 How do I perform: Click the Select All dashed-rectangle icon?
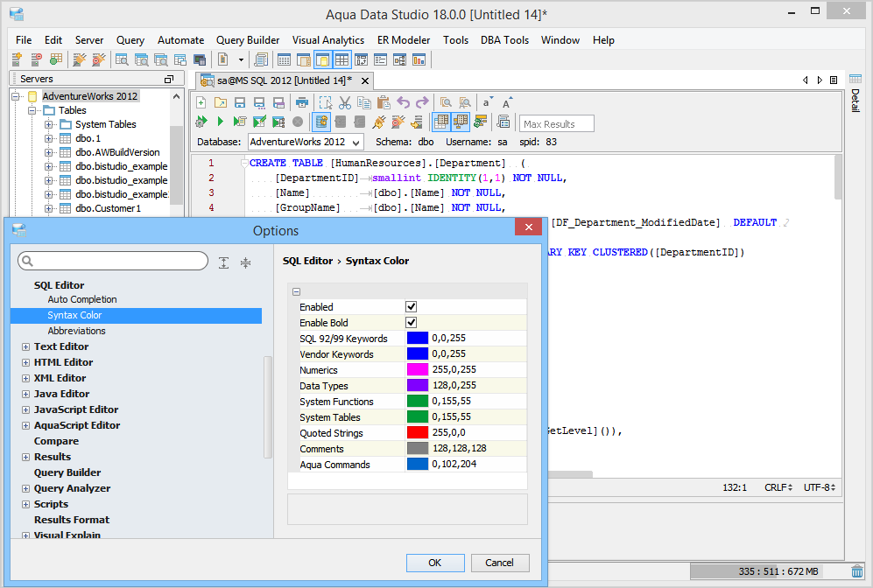[326, 103]
